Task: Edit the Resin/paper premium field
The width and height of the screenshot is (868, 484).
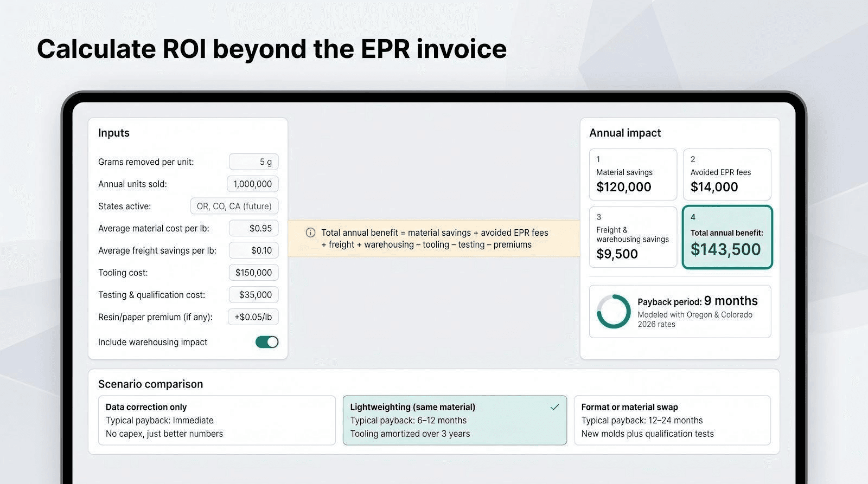Action: [253, 317]
